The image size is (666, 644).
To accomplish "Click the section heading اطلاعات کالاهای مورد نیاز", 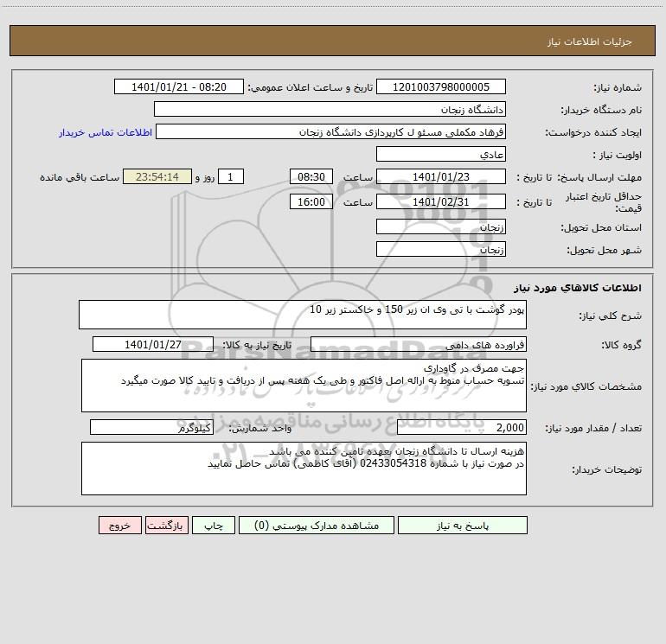I will click(x=577, y=288).
